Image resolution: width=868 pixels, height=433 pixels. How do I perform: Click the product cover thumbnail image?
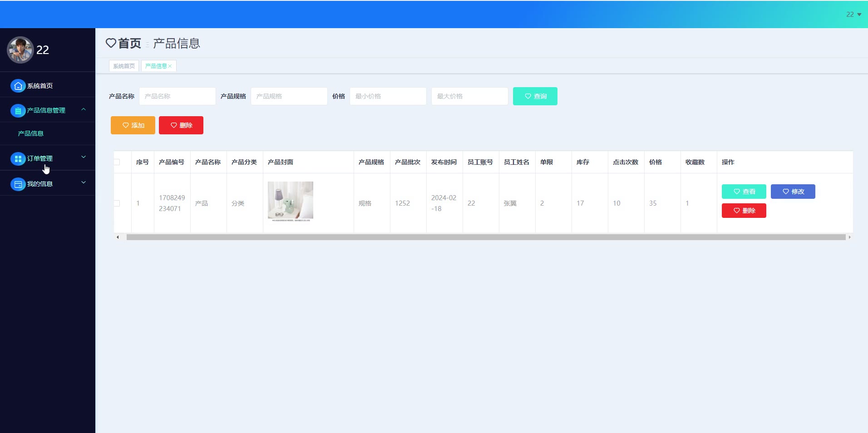pos(291,201)
